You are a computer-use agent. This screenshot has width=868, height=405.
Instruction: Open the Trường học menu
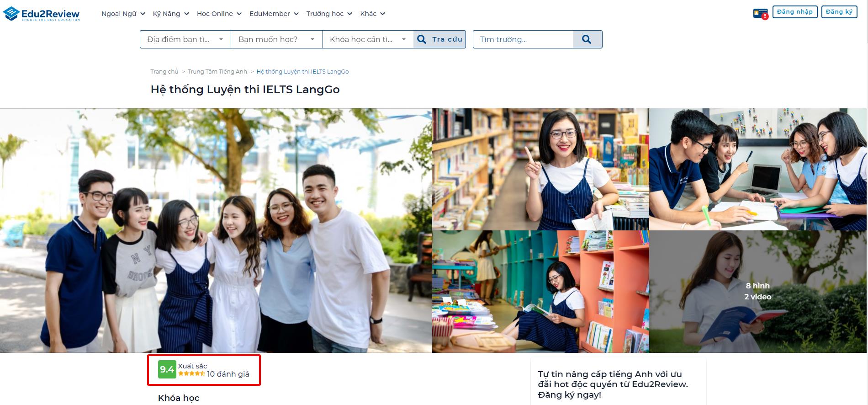[x=329, y=14]
